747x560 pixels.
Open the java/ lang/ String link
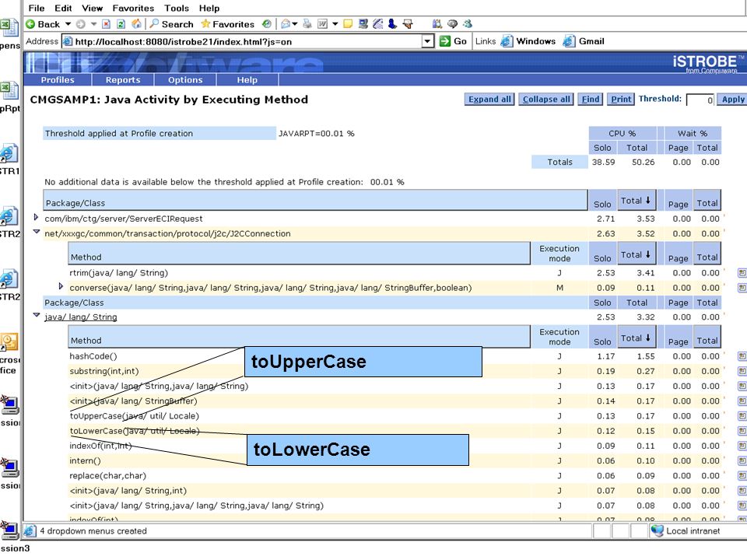click(x=80, y=317)
